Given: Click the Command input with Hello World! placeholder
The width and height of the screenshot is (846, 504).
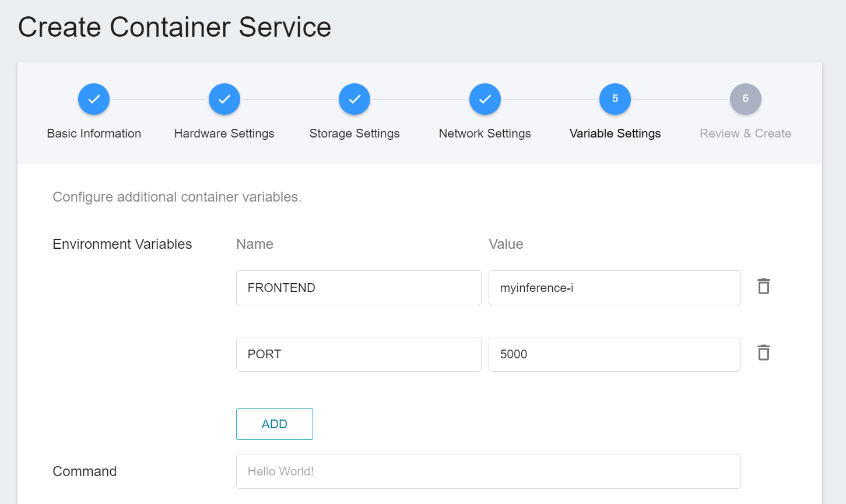Looking at the screenshot, I should pyautogui.click(x=488, y=471).
